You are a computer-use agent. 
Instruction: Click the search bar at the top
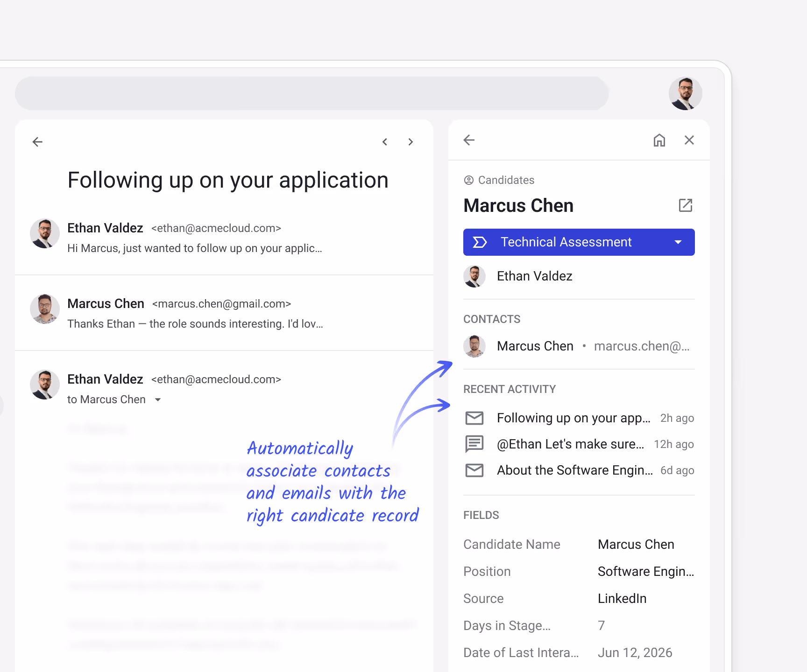(x=312, y=93)
